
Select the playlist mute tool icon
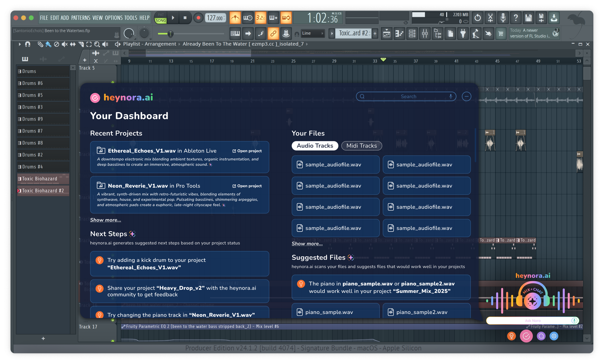[65, 44]
